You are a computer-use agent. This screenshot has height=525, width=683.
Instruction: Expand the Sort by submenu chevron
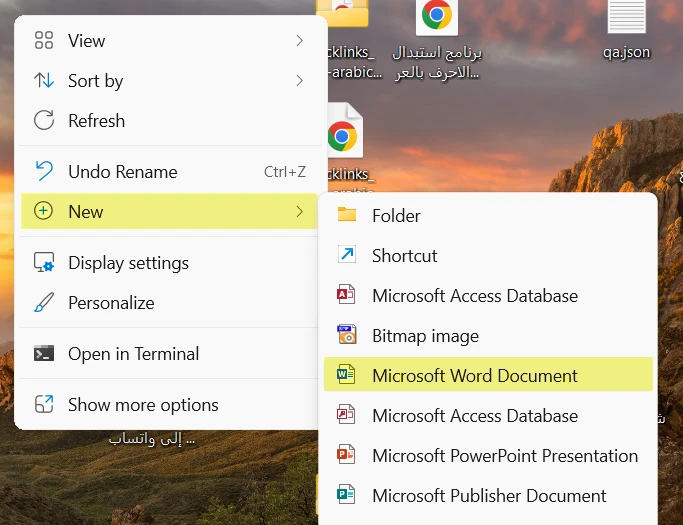(x=299, y=81)
